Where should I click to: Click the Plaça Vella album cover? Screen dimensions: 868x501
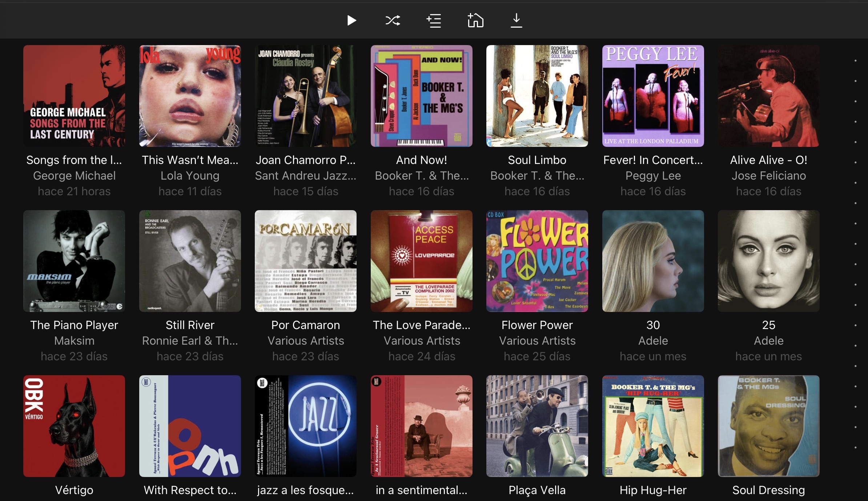click(x=537, y=426)
